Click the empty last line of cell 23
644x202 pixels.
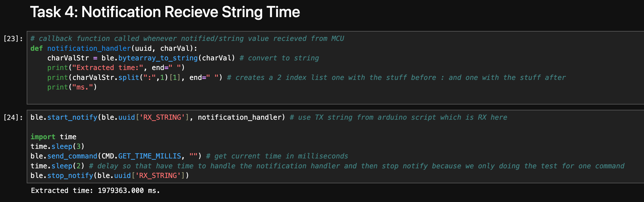tap(160, 97)
